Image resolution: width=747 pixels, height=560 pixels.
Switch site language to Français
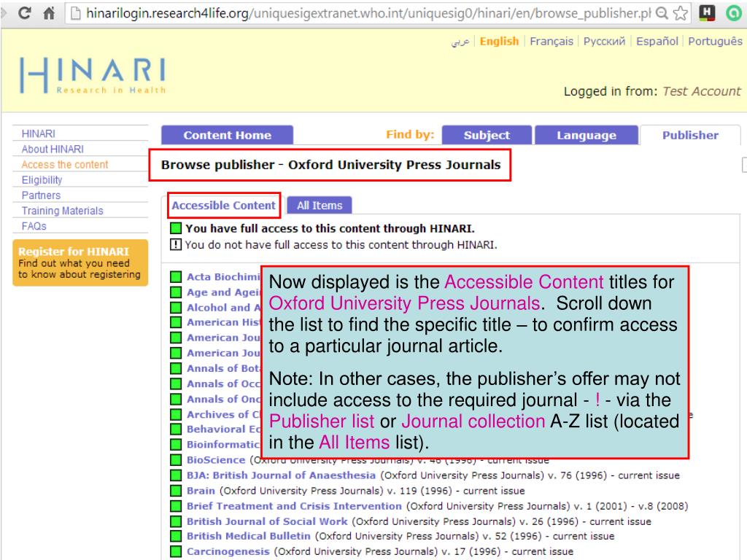[x=551, y=42]
